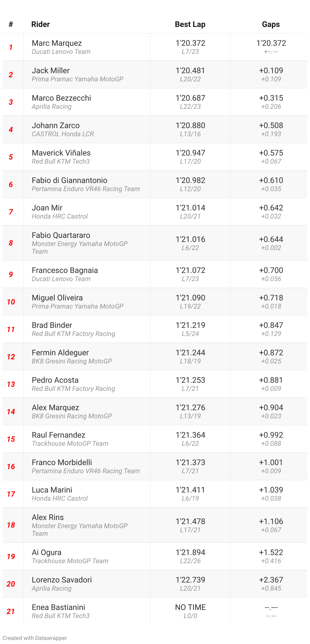Select Ai Ogura rider name

coord(46,553)
